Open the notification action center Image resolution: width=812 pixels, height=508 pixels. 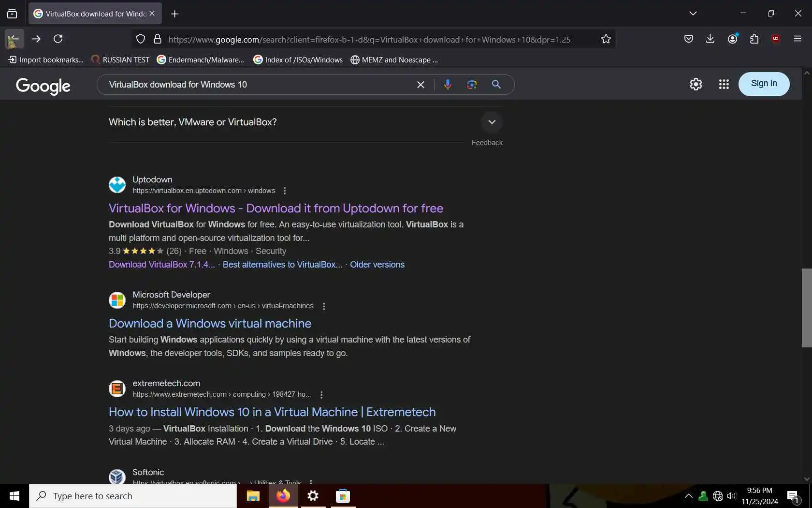(x=794, y=496)
